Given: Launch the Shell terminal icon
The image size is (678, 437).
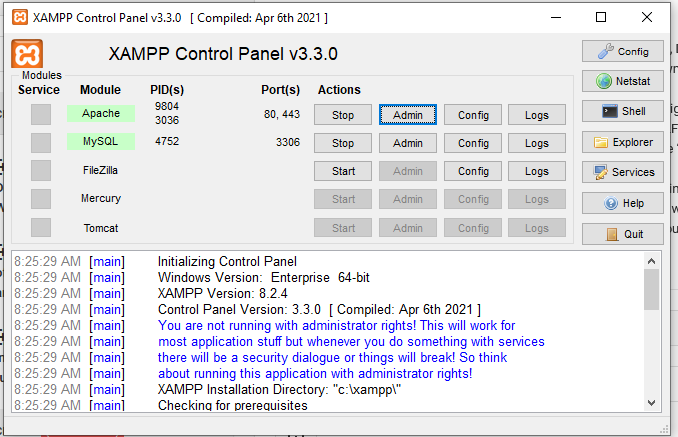Looking at the screenshot, I should tap(623, 111).
